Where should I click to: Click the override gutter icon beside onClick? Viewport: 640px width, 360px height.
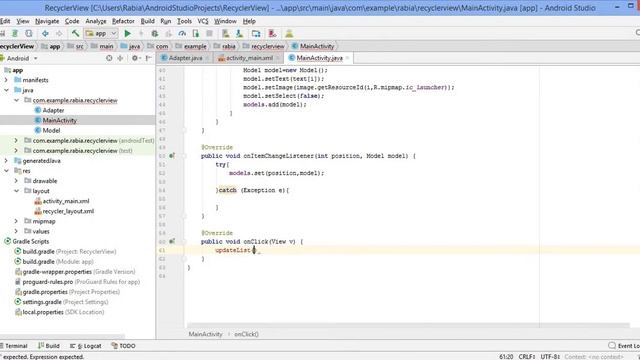(x=172, y=241)
